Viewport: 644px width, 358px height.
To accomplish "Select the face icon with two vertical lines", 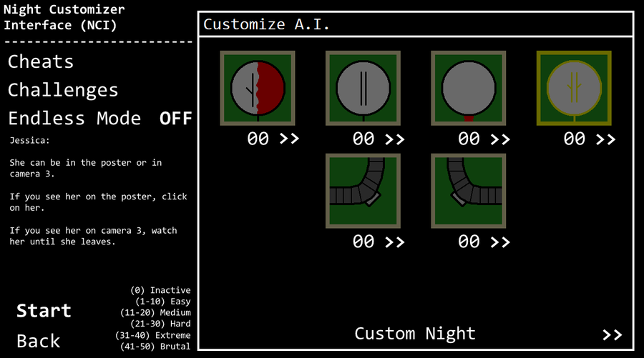I will click(363, 88).
